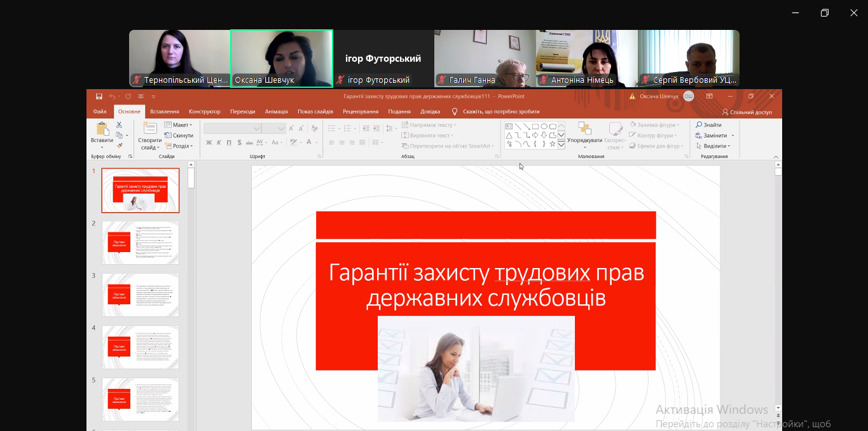Toggle strikethrough (abc) formatting
868x431 pixels.
point(250,143)
